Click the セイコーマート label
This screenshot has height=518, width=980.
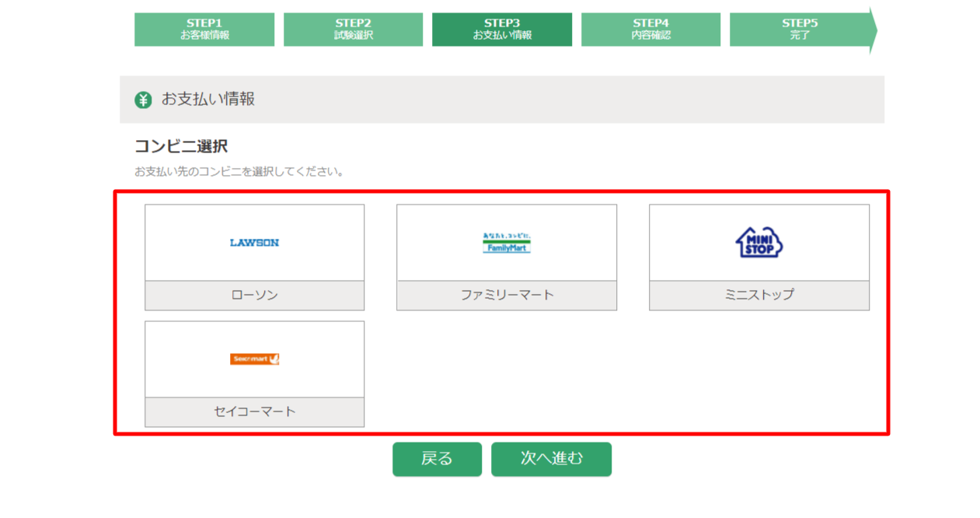tap(254, 412)
